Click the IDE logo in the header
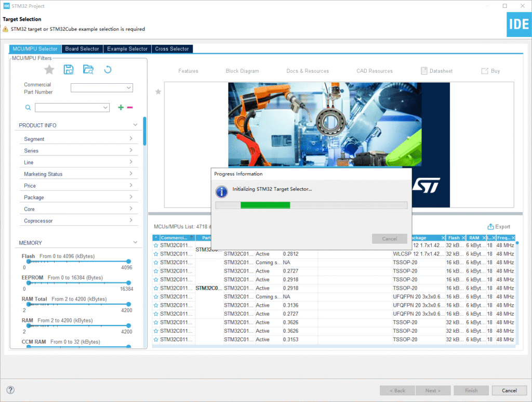532x402 pixels. click(519, 24)
